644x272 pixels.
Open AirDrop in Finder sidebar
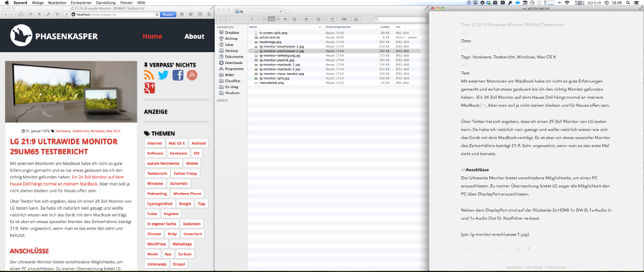[x=228, y=39]
